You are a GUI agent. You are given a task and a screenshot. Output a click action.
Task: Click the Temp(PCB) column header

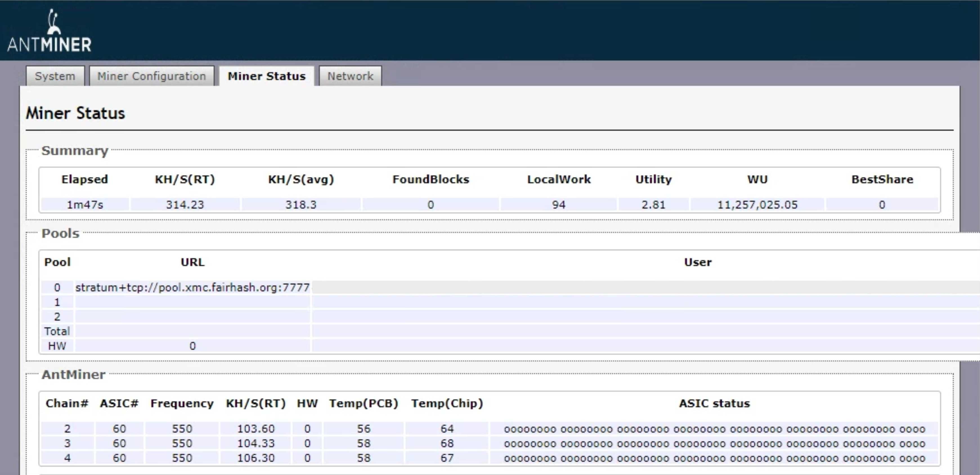(x=364, y=404)
